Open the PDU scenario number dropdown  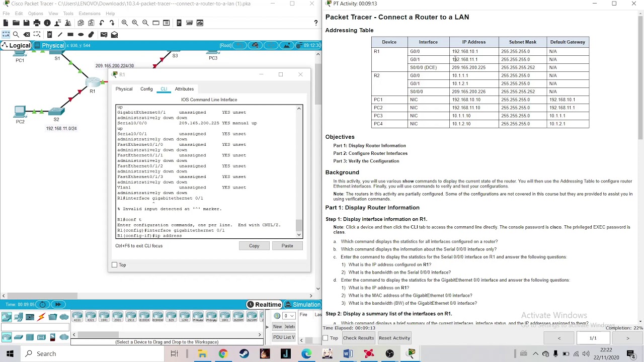289,316
